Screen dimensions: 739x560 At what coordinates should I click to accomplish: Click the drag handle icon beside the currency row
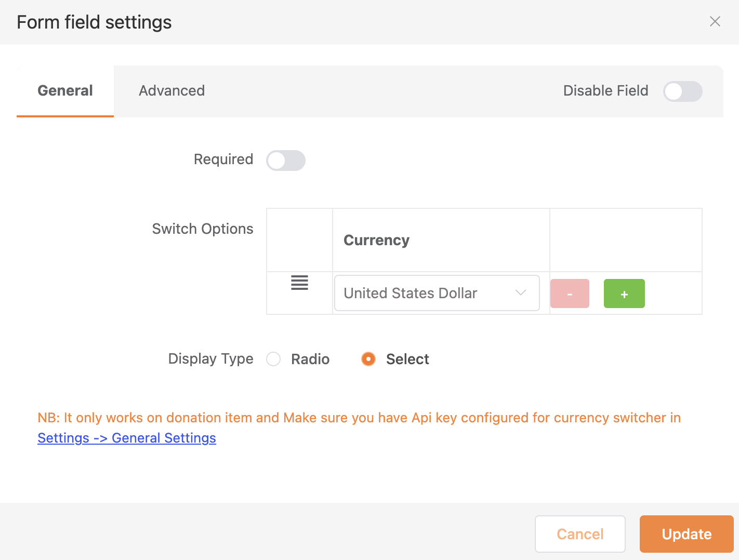coord(299,283)
